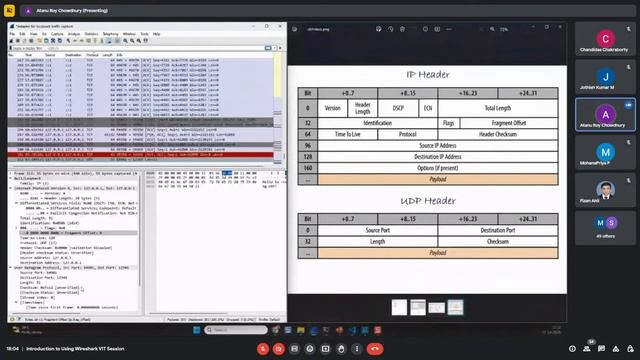
Task: Go back to the previous packet
Action: tap(75, 41)
